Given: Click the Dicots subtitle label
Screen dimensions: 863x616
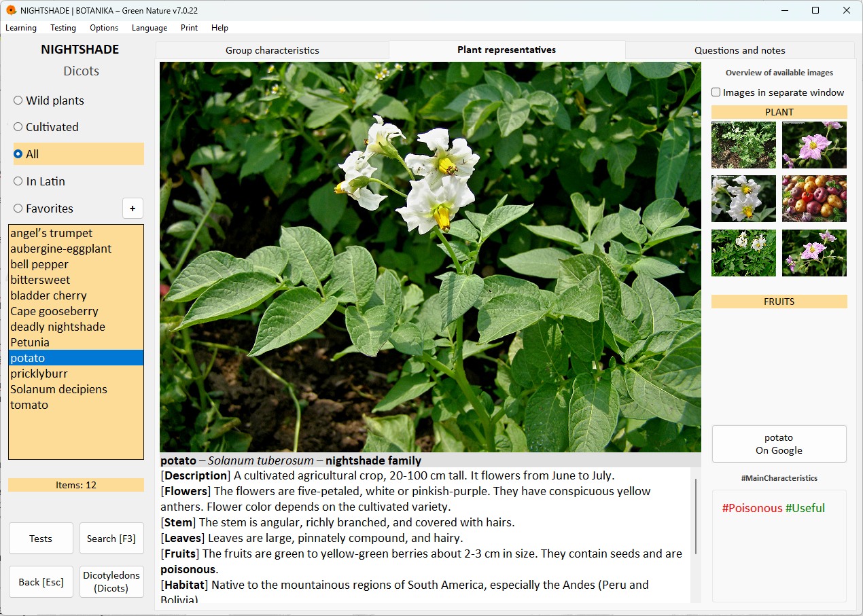Looking at the screenshot, I should click(x=81, y=71).
